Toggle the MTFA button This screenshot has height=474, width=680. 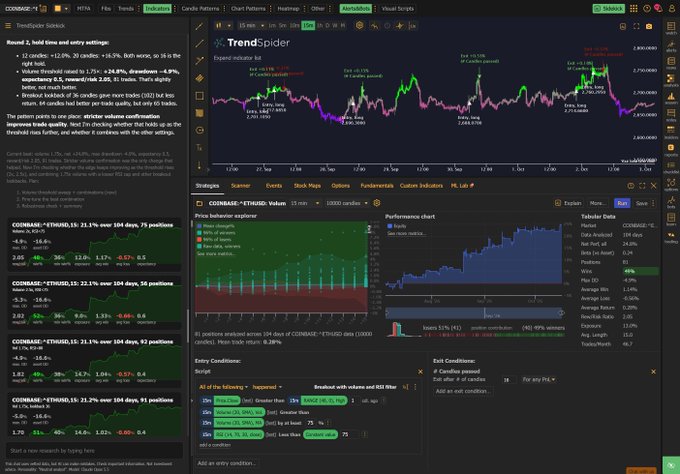83,8
